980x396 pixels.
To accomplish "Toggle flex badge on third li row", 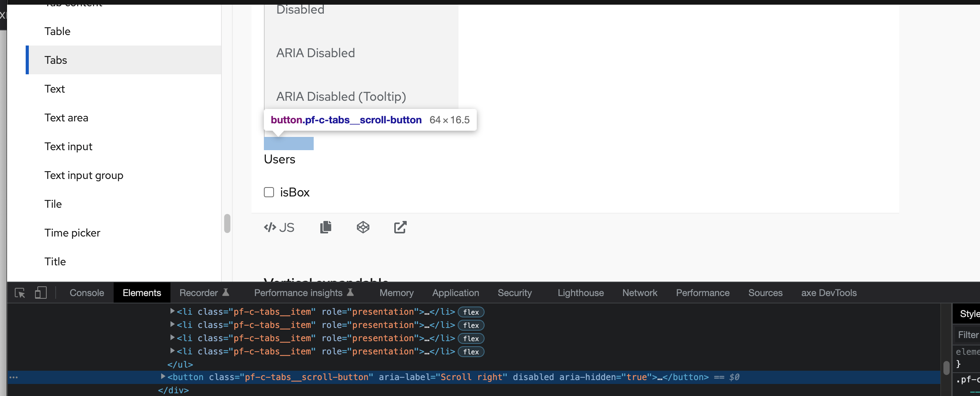I will coord(471,338).
